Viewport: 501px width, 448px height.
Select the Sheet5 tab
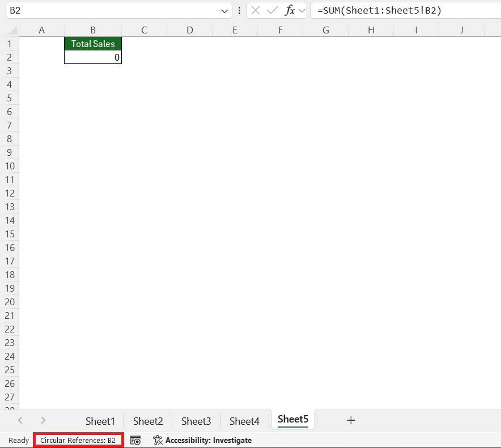[x=293, y=419]
